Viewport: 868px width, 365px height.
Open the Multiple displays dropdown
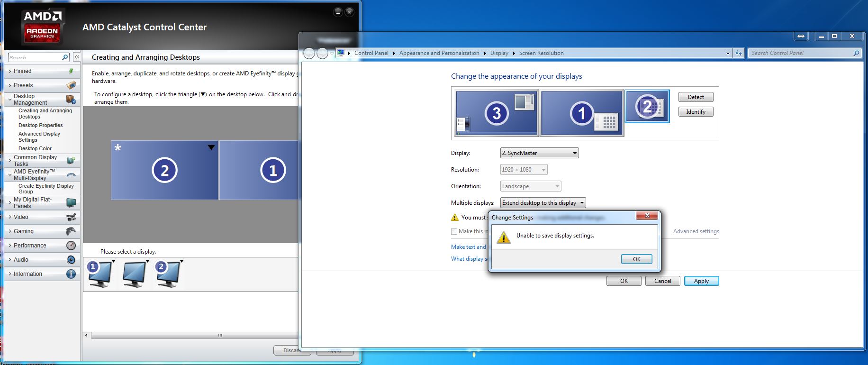point(543,203)
